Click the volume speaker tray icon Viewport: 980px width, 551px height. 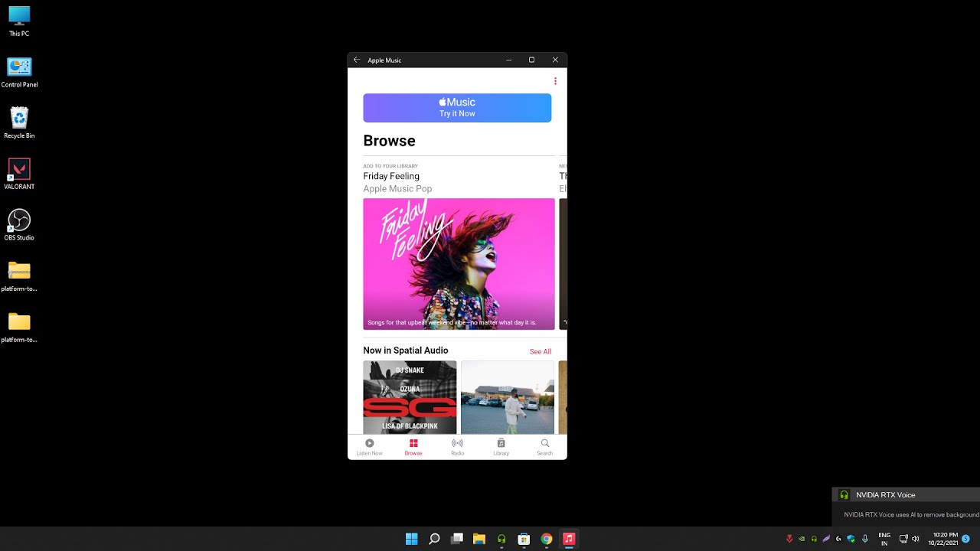point(916,539)
